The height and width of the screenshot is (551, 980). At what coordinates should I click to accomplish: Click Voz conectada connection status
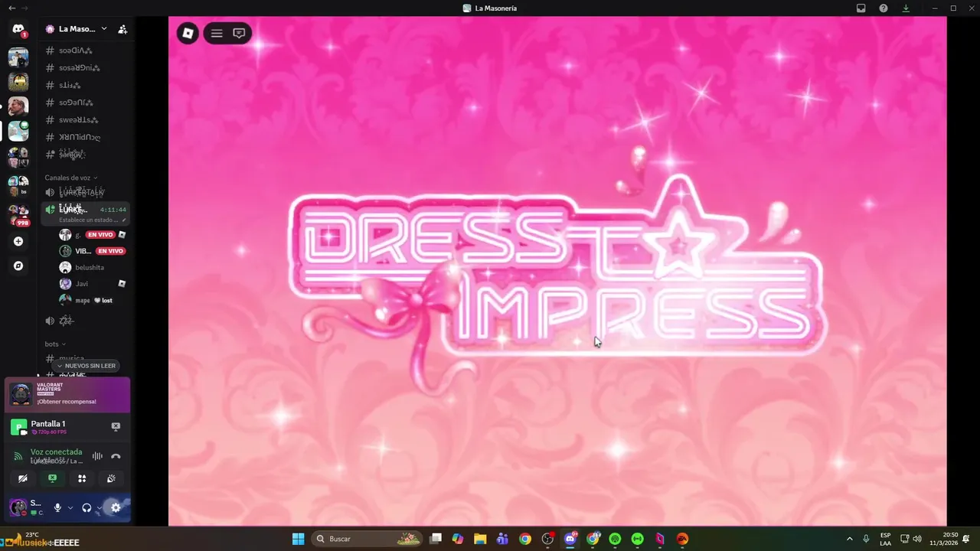pos(56,452)
